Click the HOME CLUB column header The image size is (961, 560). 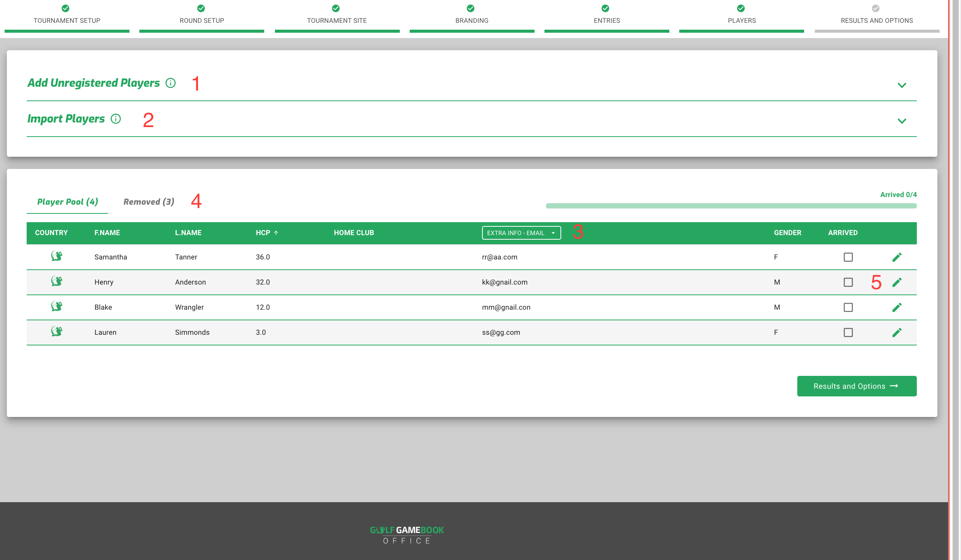click(x=354, y=233)
